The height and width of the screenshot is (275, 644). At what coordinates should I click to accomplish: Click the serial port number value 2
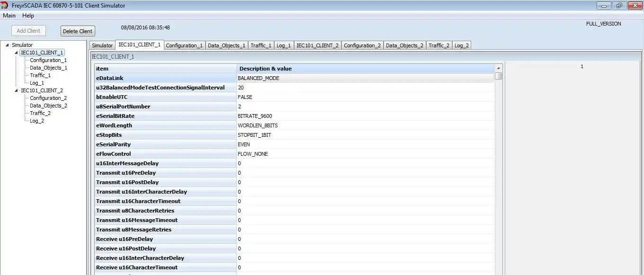tap(365, 106)
